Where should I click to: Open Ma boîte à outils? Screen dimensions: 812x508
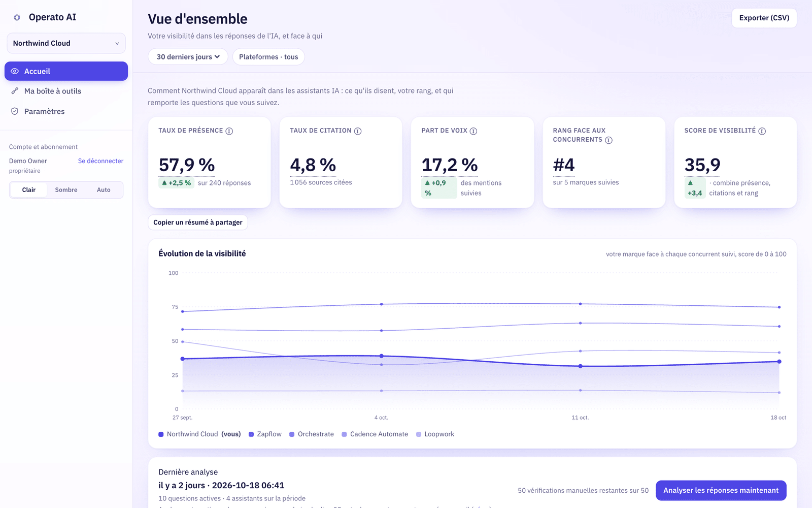66,91
